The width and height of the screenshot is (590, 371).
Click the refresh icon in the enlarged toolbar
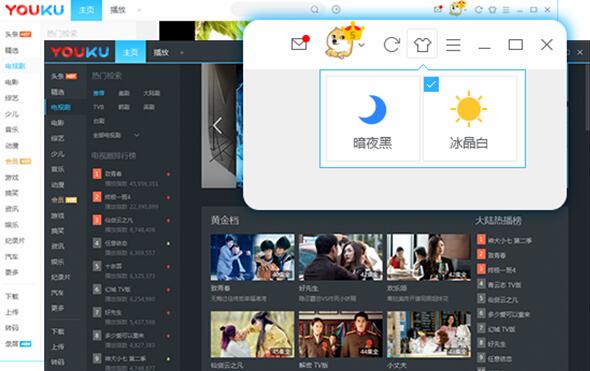[x=392, y=45]
